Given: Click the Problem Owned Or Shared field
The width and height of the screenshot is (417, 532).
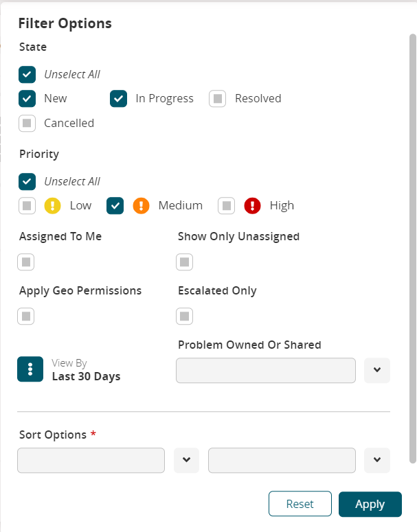Looking at the screenshot, I should (x=266, y=370).
